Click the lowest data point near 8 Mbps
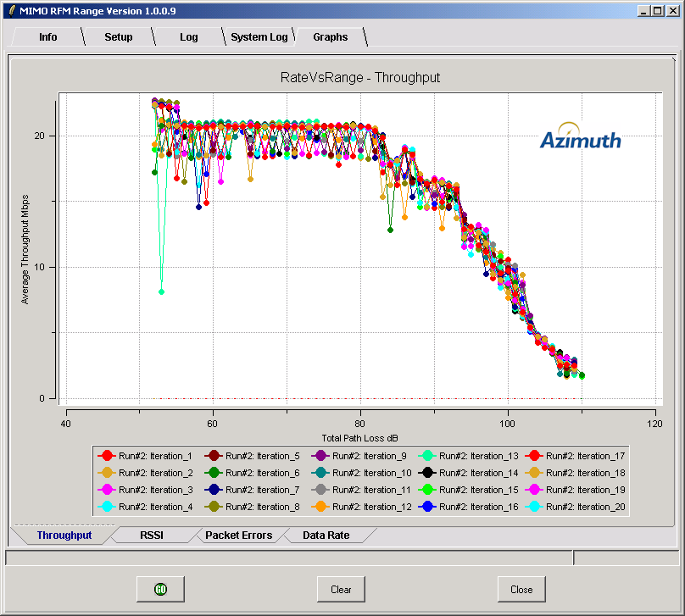Image resolution: width=685 pixels, height=616 pixels. pyautogui.click(x=161, y=291)
